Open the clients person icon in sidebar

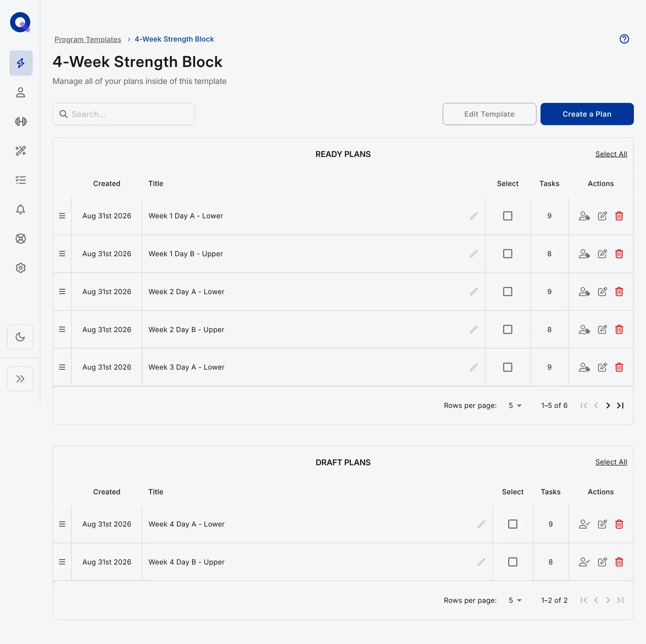pos(21,92)
